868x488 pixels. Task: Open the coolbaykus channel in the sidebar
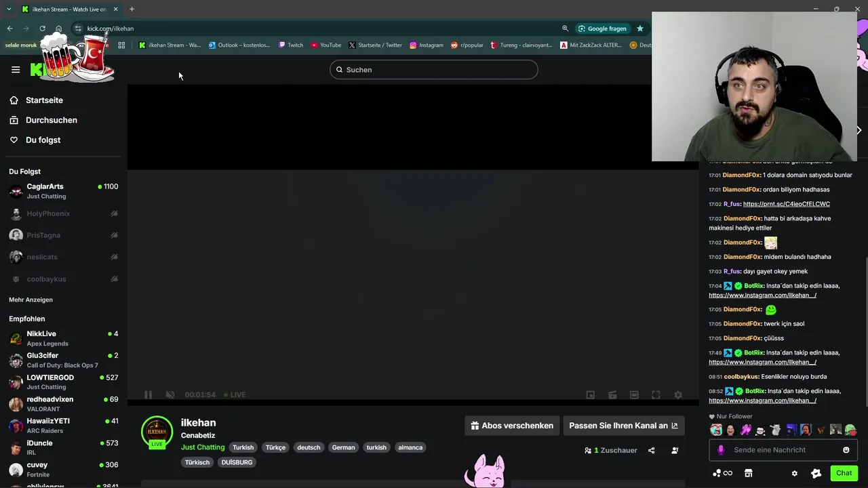tap(64, 279)
